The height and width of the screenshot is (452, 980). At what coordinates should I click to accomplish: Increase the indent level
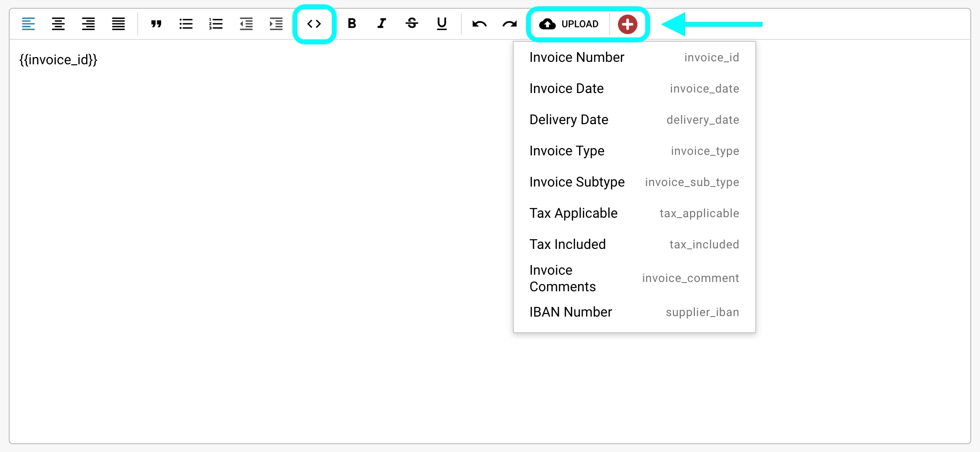(276, 24)
